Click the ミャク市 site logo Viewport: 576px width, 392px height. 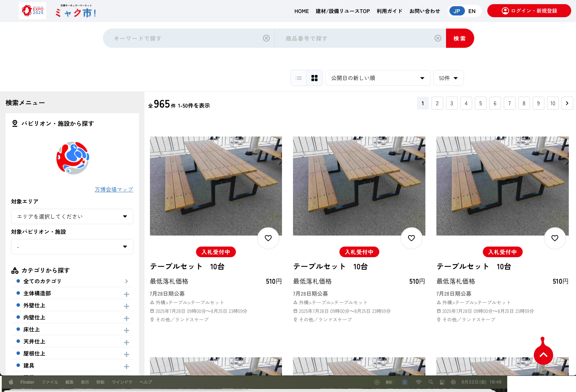point(75,11)
